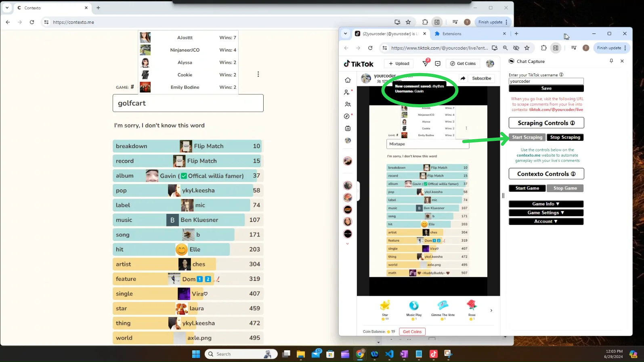
Task: Click Contexto guess input with golfcart
Action: [188, 103]
